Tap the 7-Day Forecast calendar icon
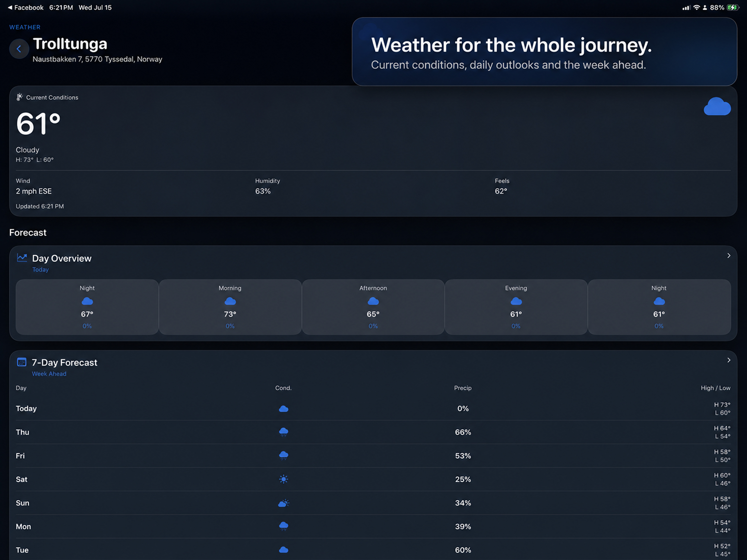The height and width of the screenshot is (560, 747). 22,362
